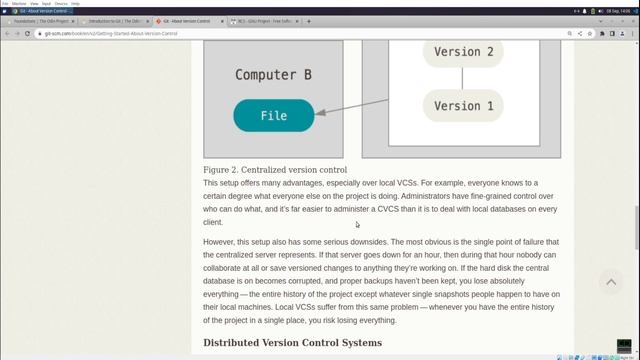640x360 pixels.
Task: Open the Help menu
Action: pos(76,4)
